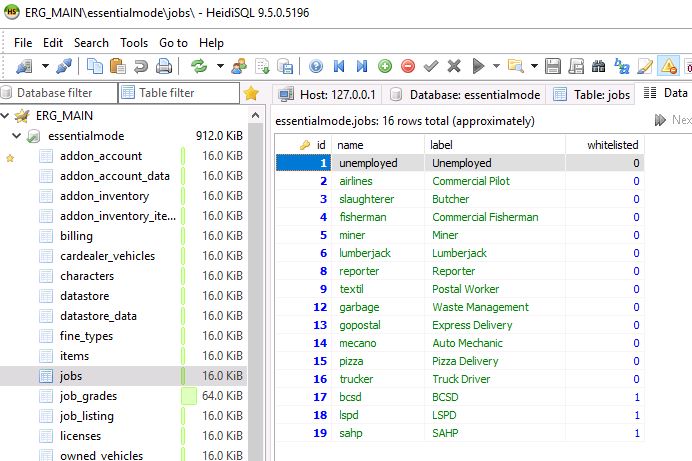Viewport: 692px width, 461px height.
Task: Click the pencil query editor icon
Action: 645,67
